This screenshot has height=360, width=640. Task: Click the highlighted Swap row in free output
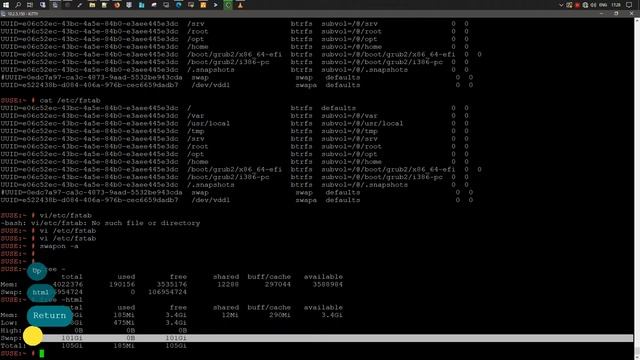point(317,338)
